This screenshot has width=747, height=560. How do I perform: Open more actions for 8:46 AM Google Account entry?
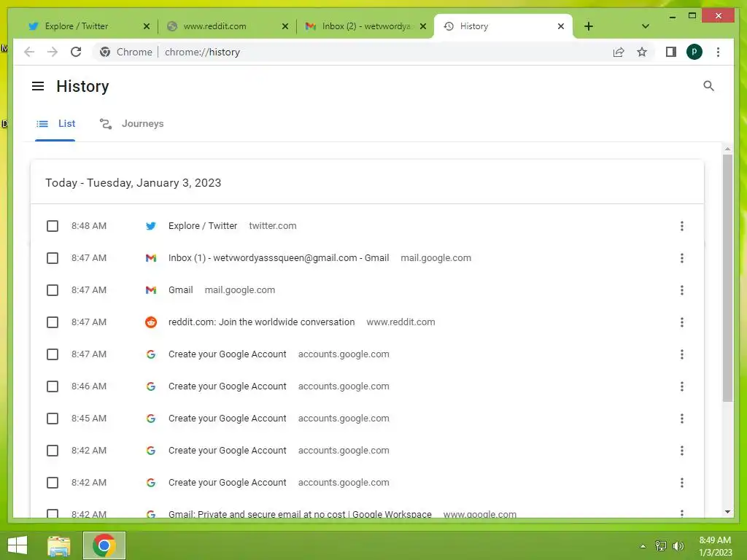682,386
